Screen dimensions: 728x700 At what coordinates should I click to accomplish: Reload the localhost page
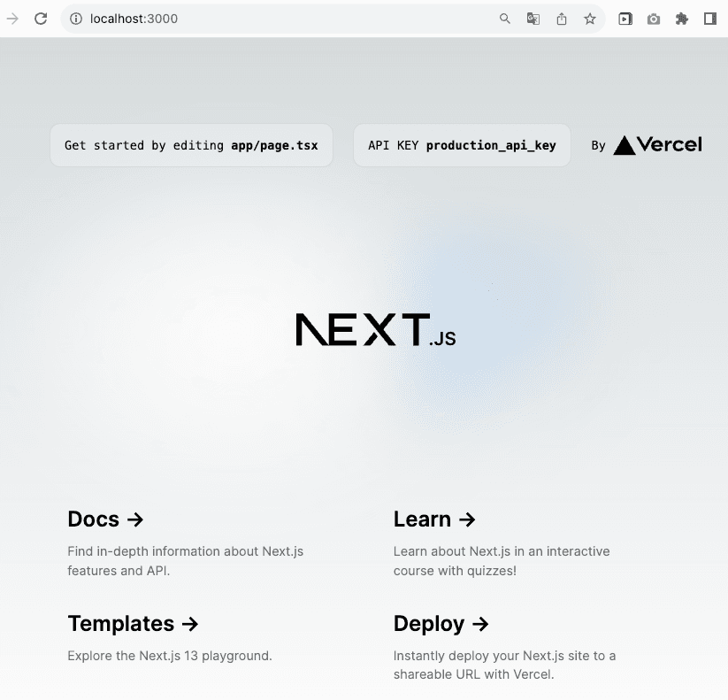tap(41, 19)
